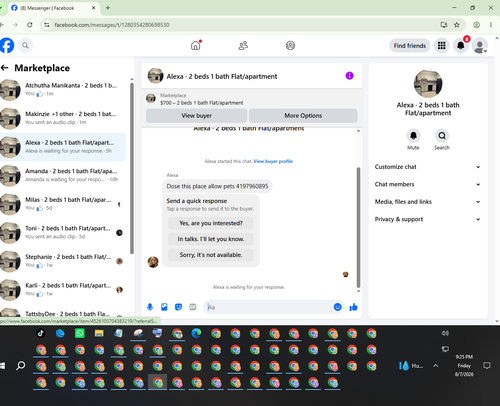Click the Alexa listing thumbnail in right panel

pos(428,84)
